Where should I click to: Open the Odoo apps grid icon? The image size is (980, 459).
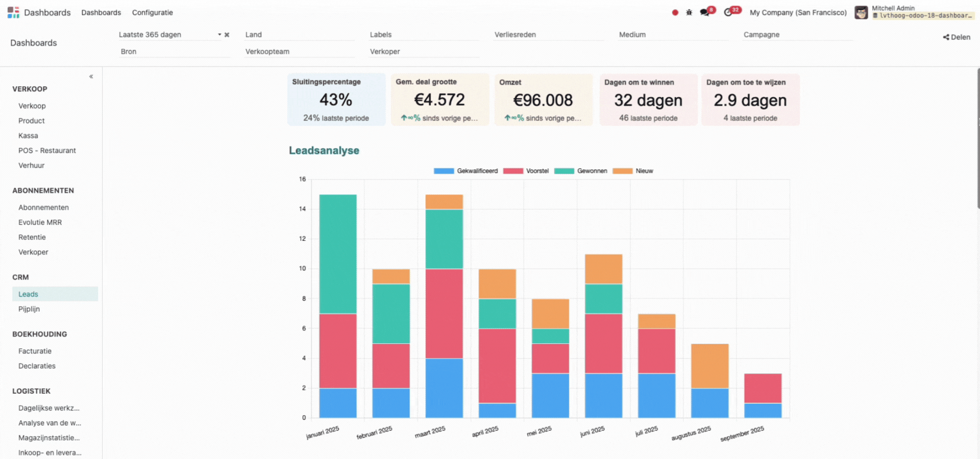[x=13, y=12]
